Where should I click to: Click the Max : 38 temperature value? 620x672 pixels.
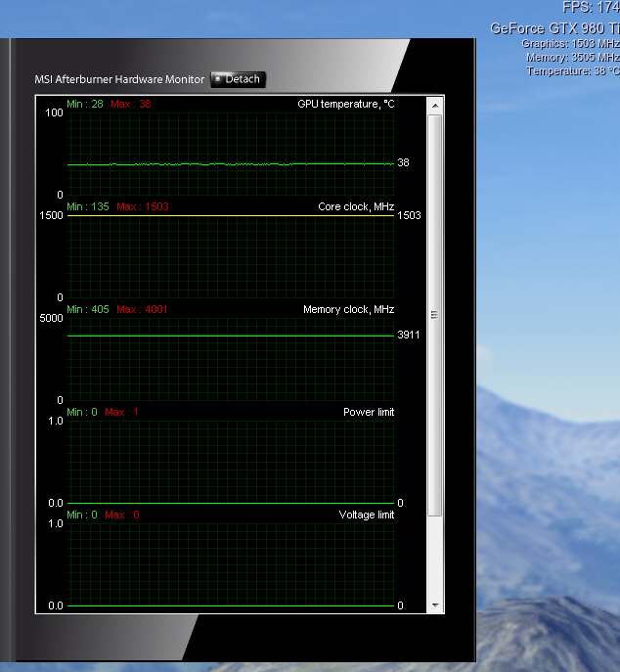click(131, 104)
